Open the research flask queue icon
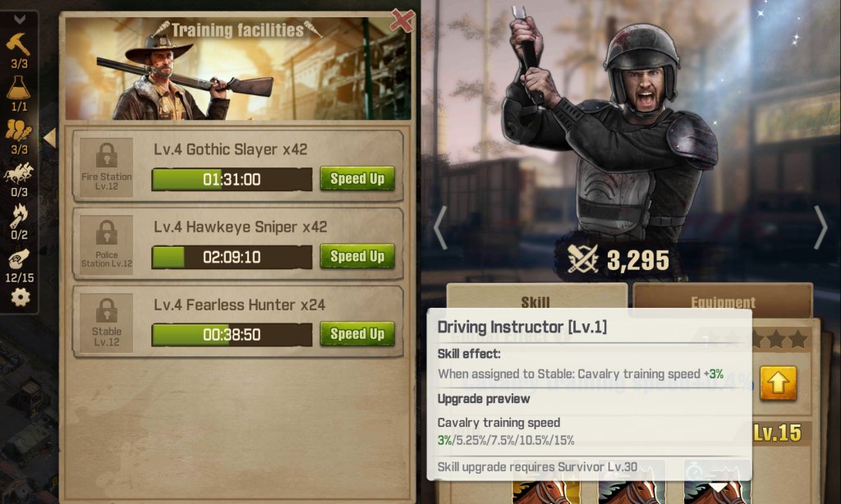The width and height of the screenshot is (841, 504). pos(18,87)
